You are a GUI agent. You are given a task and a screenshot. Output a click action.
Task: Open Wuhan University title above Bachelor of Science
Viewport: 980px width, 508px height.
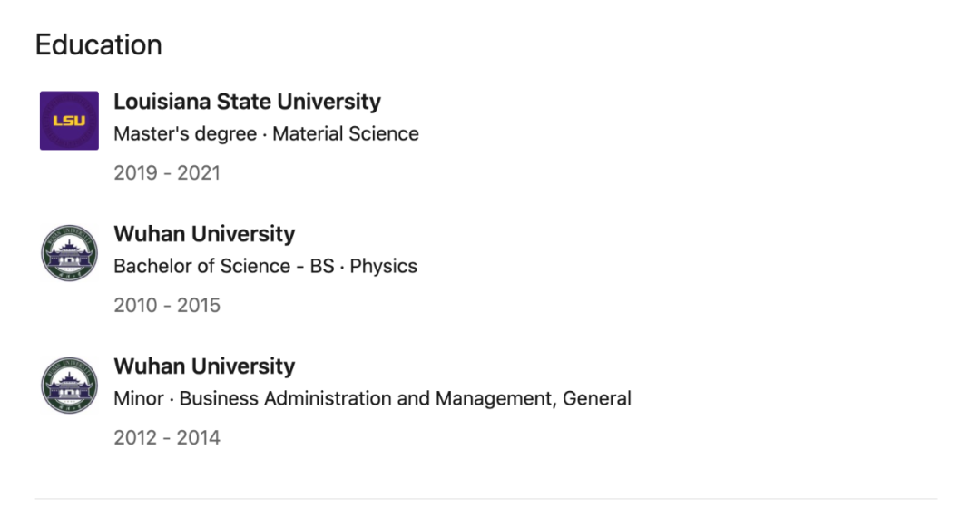[204, 234]
